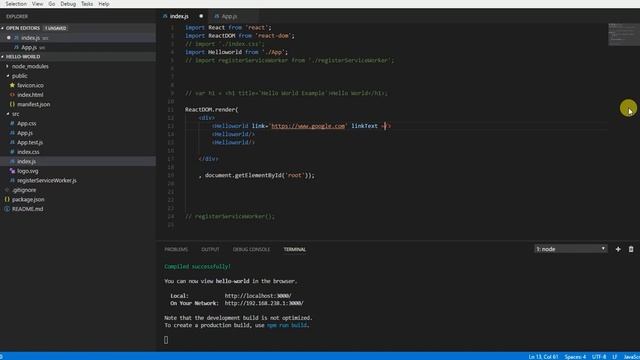The width and height of the screenshot is (640, 360).
Task: Click Spaces: 4 indentation in status bar
Action: (x=575, y=357)
